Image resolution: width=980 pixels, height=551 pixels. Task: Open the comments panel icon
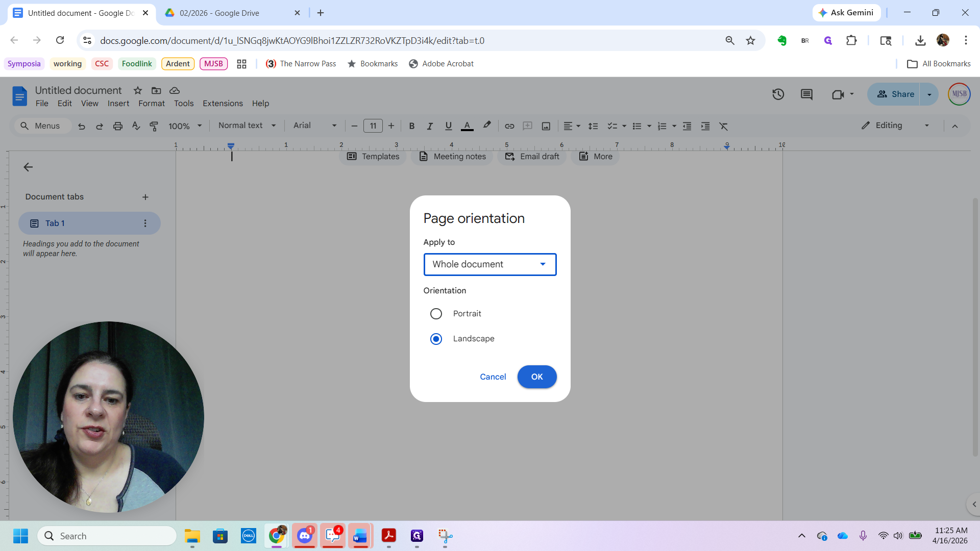tap(806, 94)
